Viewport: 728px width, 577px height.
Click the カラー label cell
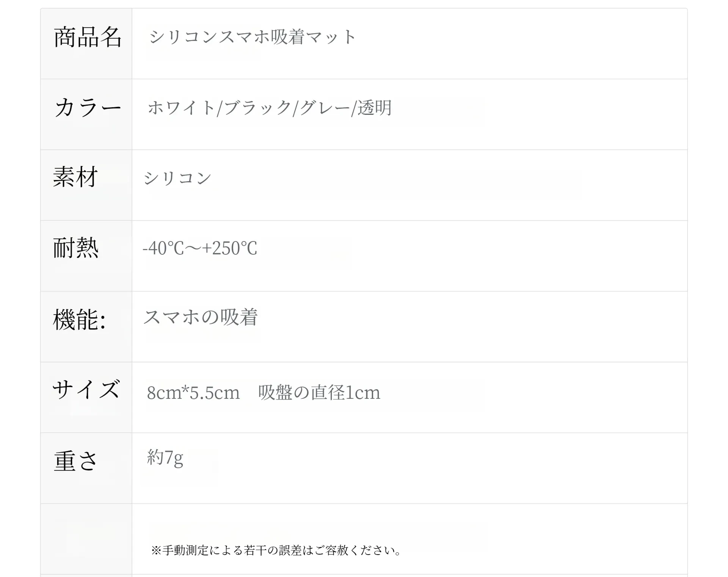[86, 114]
